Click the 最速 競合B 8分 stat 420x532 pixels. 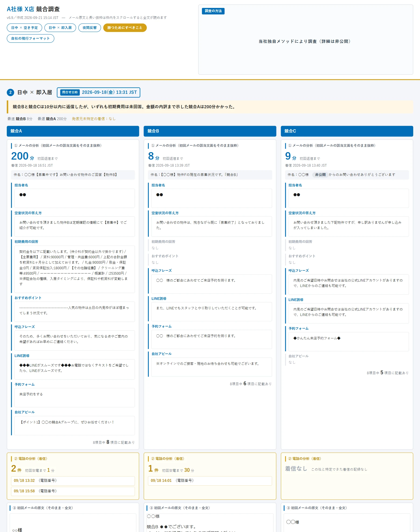(20, 119)
